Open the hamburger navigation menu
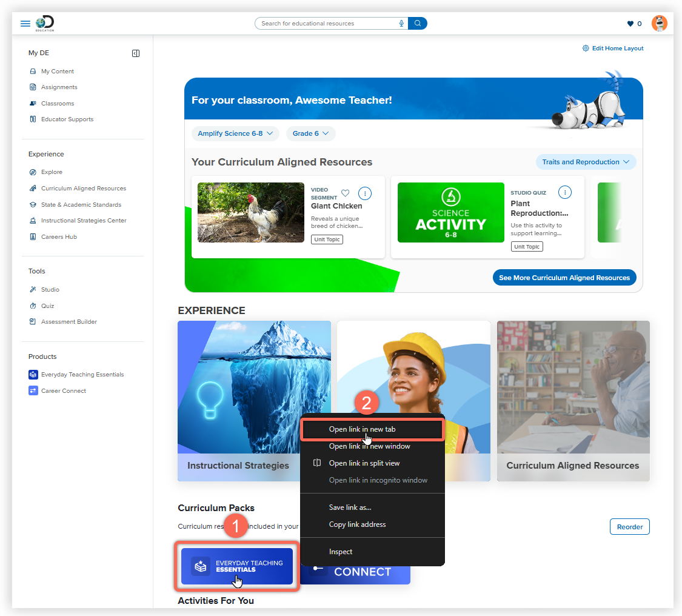Image resolution: width=682 pixels, height=616 pixels. [x=25, y=24]
